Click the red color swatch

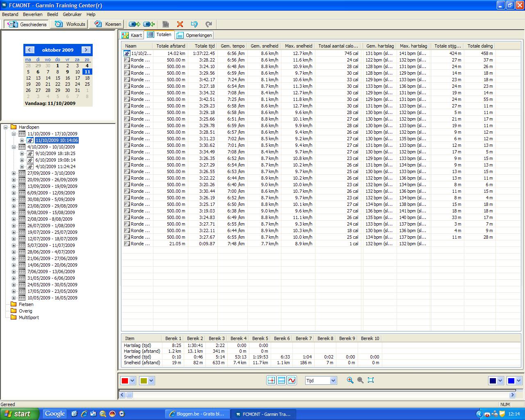pyautogui.click(x=125, y=381)
